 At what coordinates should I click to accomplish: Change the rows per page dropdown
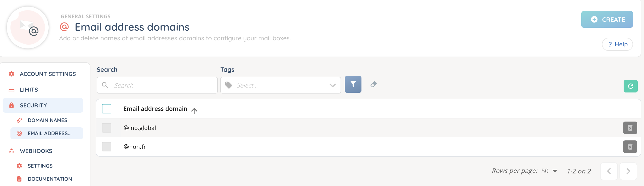click(x=549, y=171)
